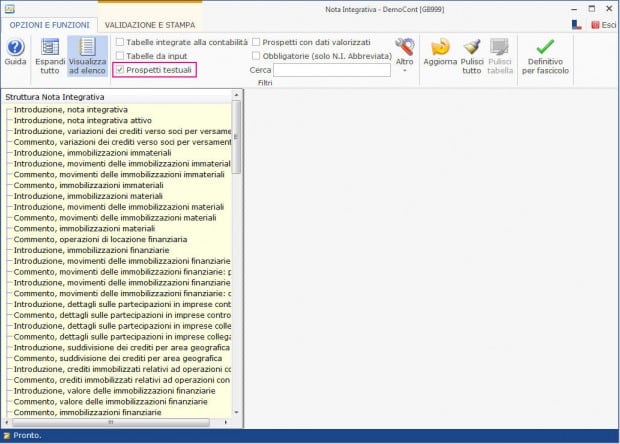Enable Prospetti con dati valorizzati checkbox
Image resolution: width=620 pixels, height=444 pixels.
tap(256, 42)
